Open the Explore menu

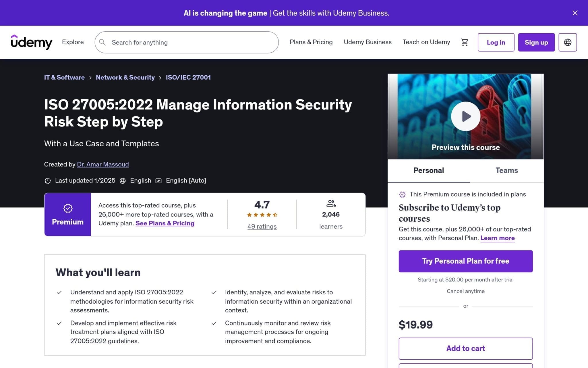coord(73,42)
